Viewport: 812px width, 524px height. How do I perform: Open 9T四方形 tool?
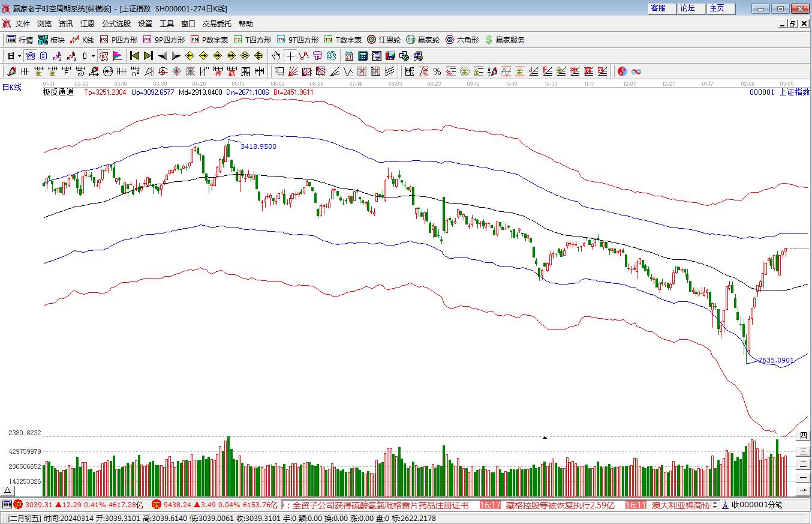tap(297, 40)
